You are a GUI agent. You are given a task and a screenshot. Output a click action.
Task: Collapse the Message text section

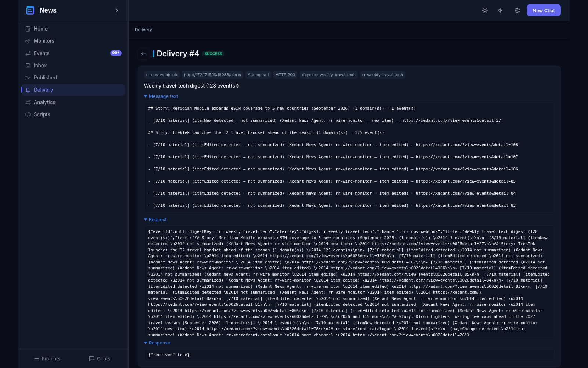161,96
